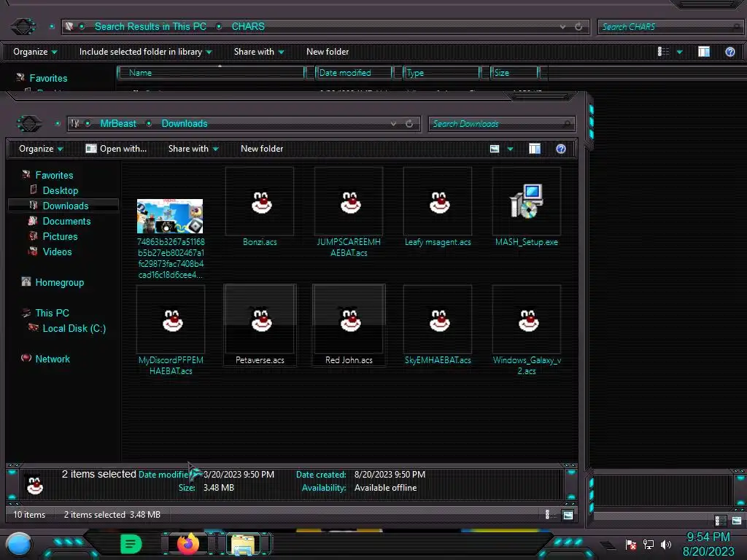Change view icon in CHARS window toolbar
This screenshot has width=747, height=560.
coord(663,52)
